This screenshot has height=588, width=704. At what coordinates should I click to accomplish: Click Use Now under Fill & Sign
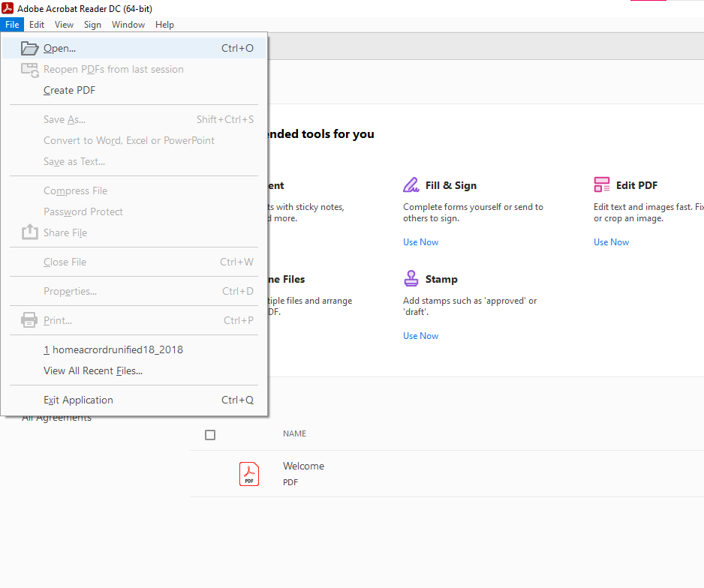click(420, 241)
